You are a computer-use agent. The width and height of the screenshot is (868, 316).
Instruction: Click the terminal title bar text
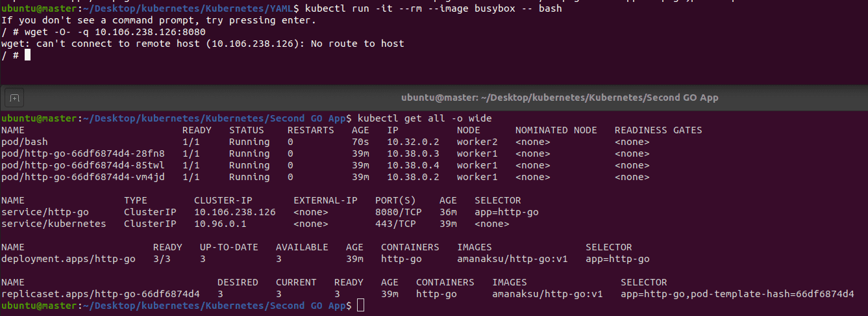pos(559,98)
